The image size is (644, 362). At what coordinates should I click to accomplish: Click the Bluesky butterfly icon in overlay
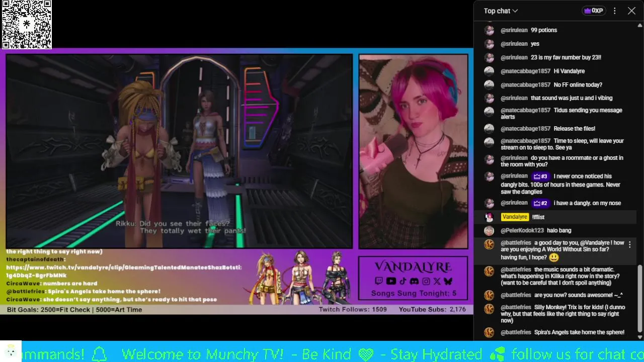click(448, 281)
